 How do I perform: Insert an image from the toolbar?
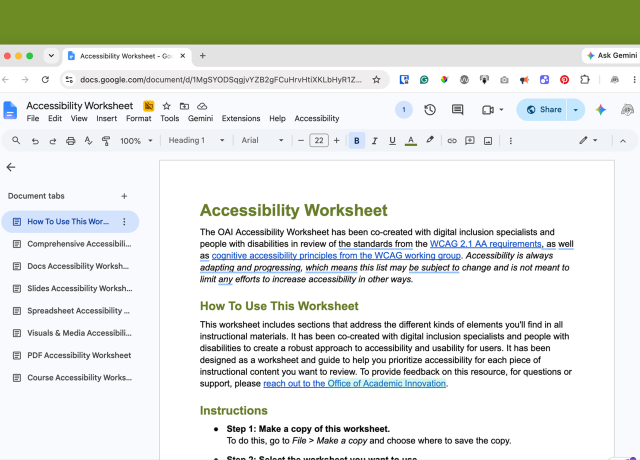[488, 141]
